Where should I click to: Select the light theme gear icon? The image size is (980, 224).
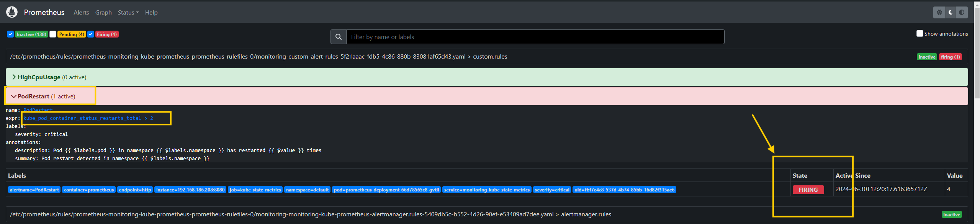(x=939, y=12)
